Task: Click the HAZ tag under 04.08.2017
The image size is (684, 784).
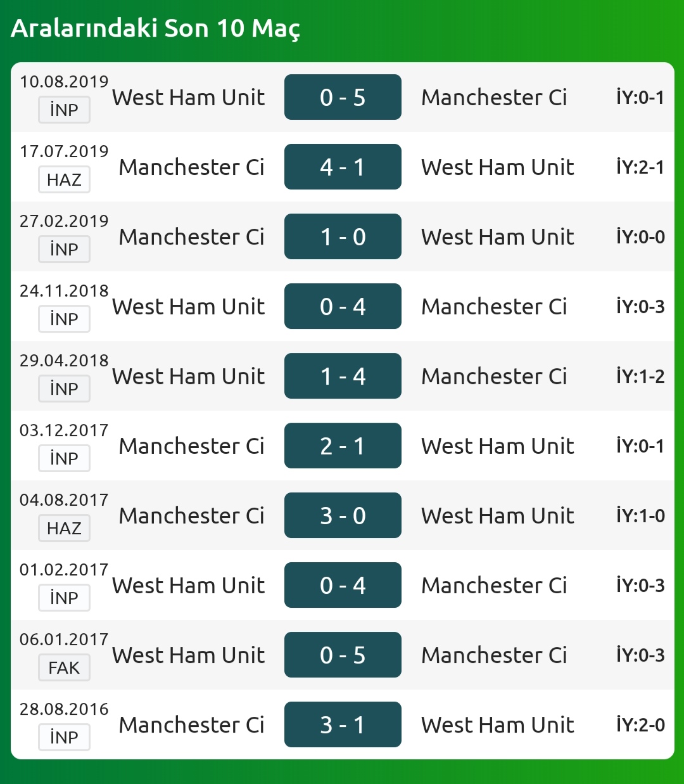Action: 64,528
